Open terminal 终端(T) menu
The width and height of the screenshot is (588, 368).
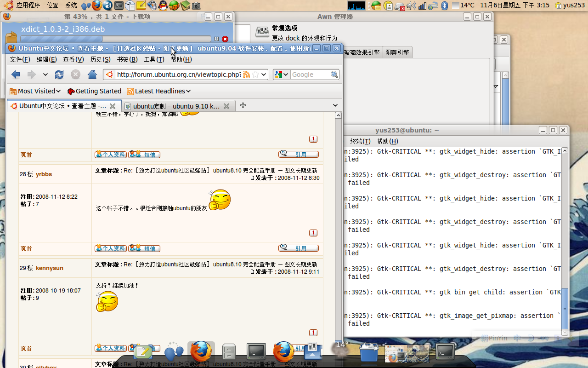360,141
